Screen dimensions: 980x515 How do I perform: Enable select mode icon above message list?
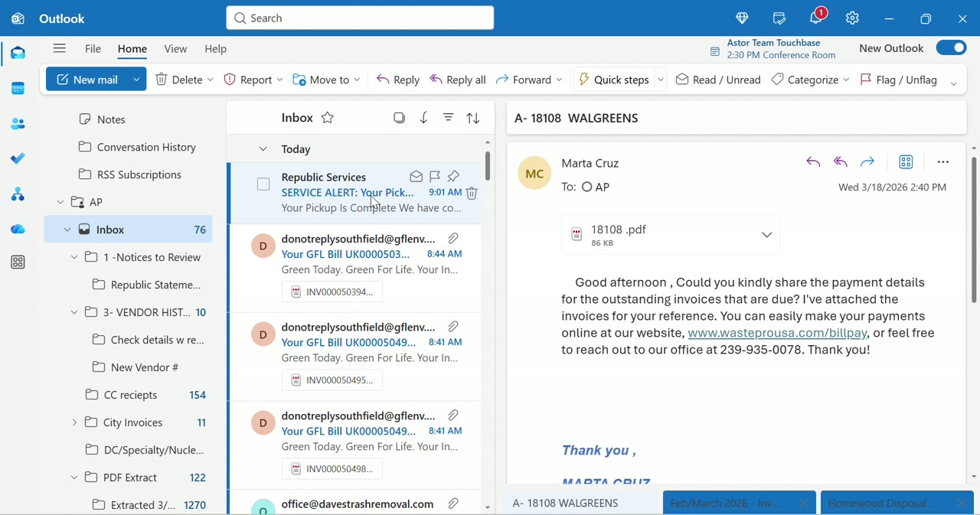pyautogui.click(x=399, y=117)
